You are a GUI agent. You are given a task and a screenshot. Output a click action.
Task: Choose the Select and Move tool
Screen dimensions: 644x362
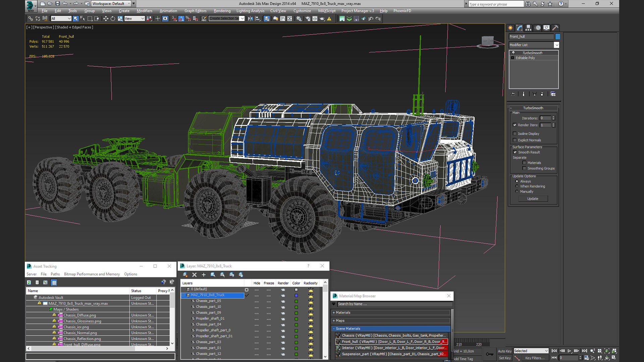(106, 19)
